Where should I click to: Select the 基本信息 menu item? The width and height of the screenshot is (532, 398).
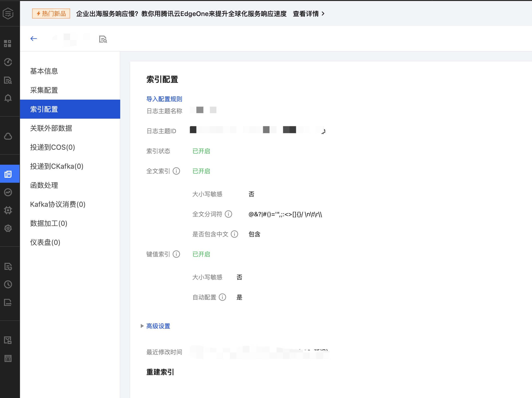[x=44, y=71]
